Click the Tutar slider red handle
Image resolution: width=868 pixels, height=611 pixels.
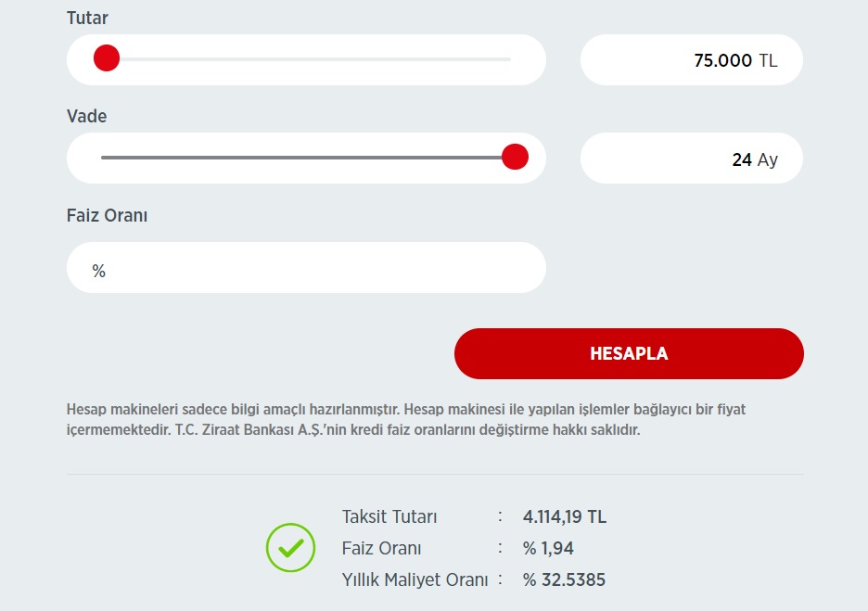107,58
